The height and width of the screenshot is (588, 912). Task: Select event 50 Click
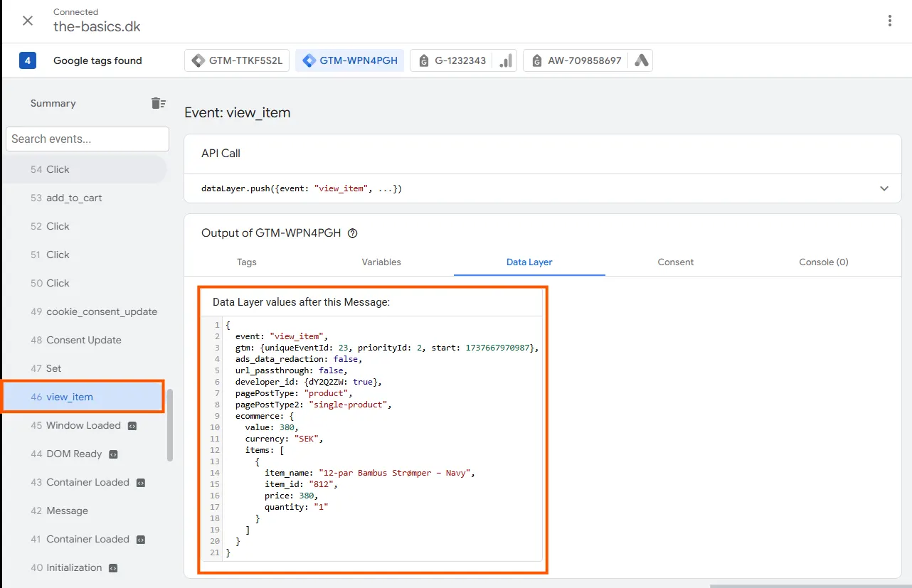click(x=84, y=283)
